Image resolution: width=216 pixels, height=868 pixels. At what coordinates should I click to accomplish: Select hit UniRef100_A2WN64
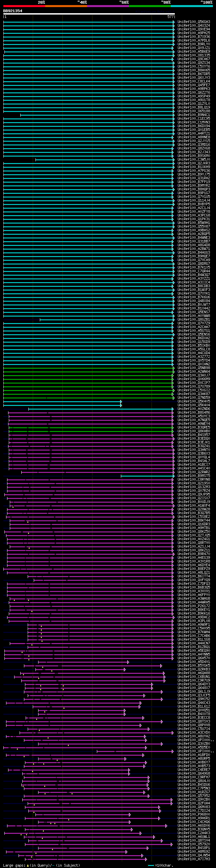point(194,371)
